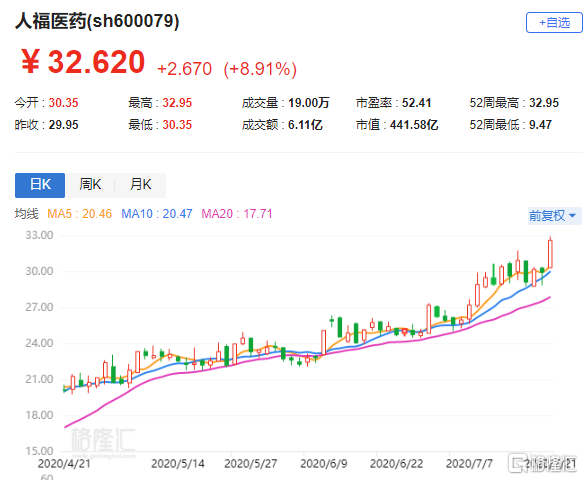Viewport: 583px width, 480px height.
Task: Click the x-axis date 2020/7/7
Action: (469, 464)
